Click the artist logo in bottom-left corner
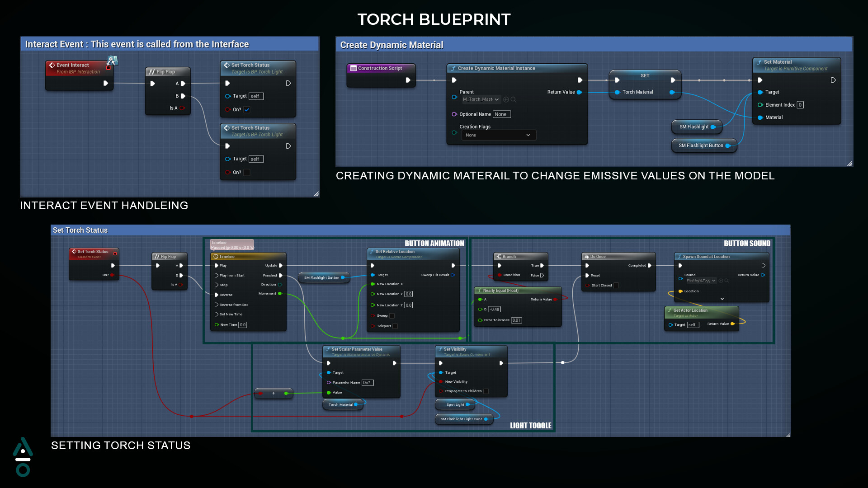 click(24, 457)
